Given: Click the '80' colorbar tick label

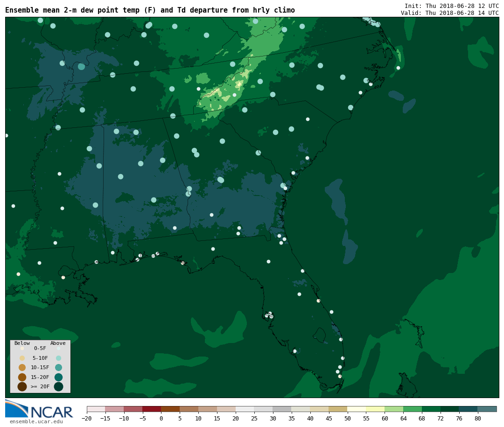Looking at the screenshot, I should 478,418.
